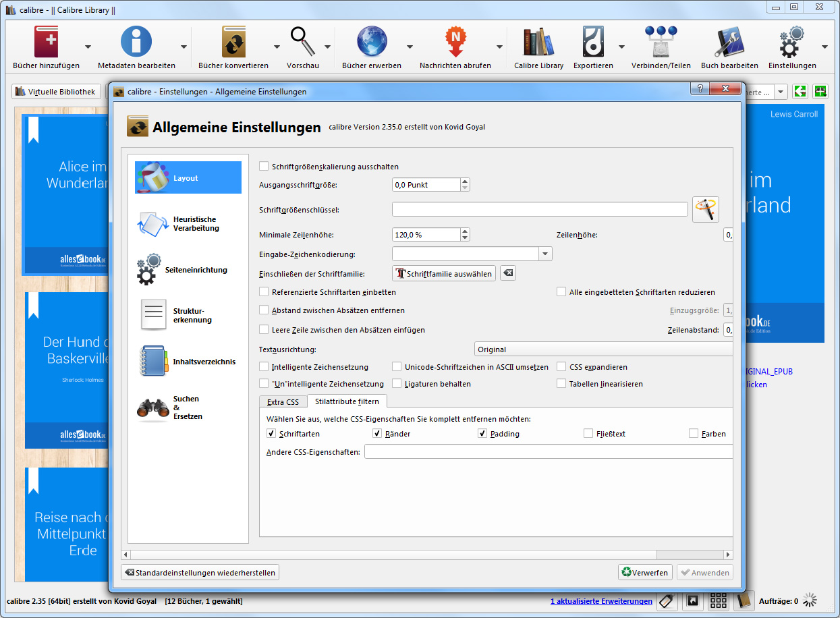
Task: Enable Leere Zeile zwischen den Absätzen einfügen
Action: [x=264, y=330]
